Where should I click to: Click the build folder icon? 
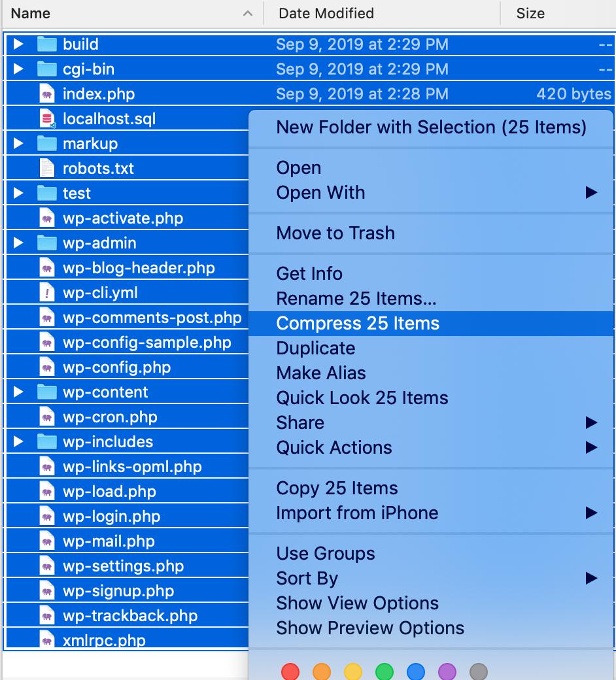(x=47, y=44)
